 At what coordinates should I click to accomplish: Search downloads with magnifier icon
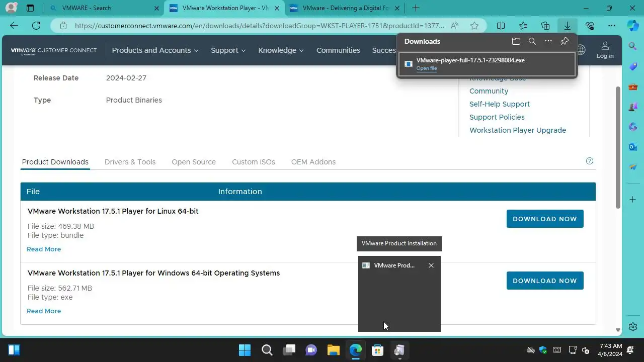pos(532,41)
